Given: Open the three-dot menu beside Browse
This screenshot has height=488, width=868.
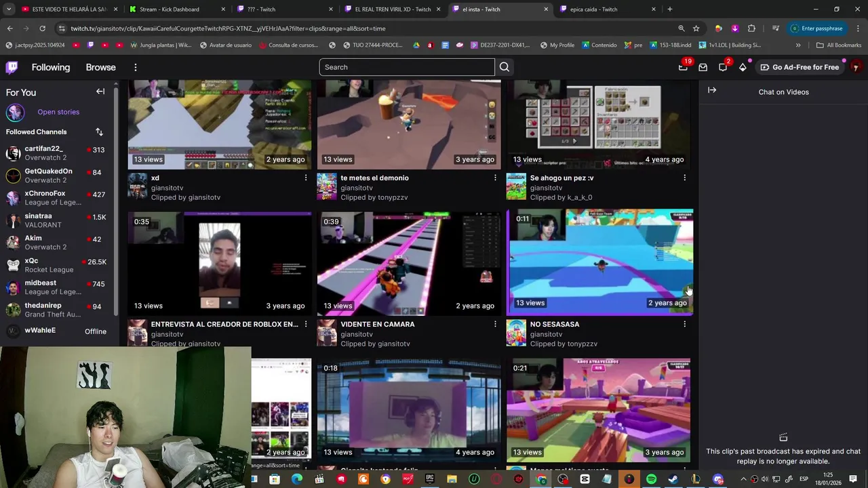Looking at the screenshot, I should pos(136,67).
